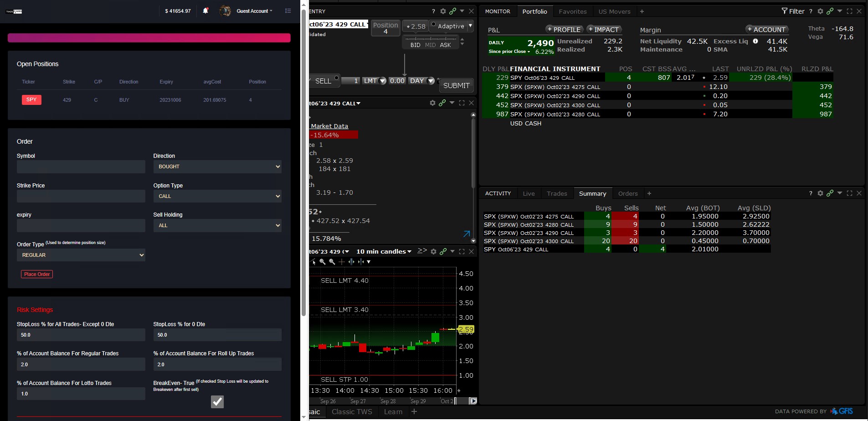Screen dimensions: 868x421
Task: Click the first magnifier zoom icon on chart
Action: [x=323, y=262]
